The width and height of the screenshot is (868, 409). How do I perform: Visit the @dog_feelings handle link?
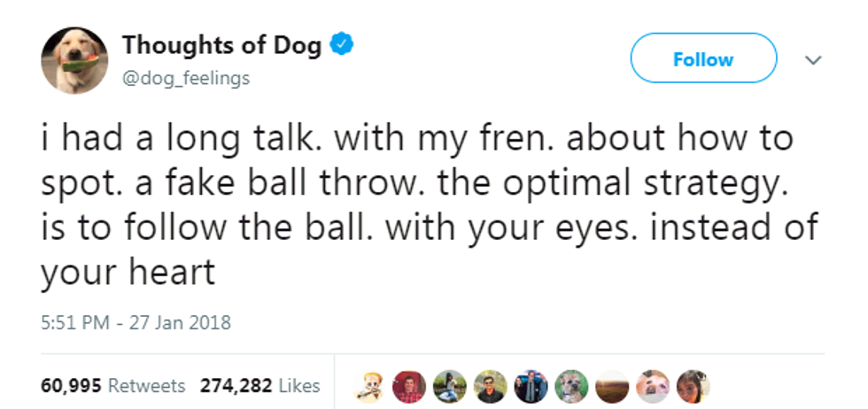tap(185, 78)
